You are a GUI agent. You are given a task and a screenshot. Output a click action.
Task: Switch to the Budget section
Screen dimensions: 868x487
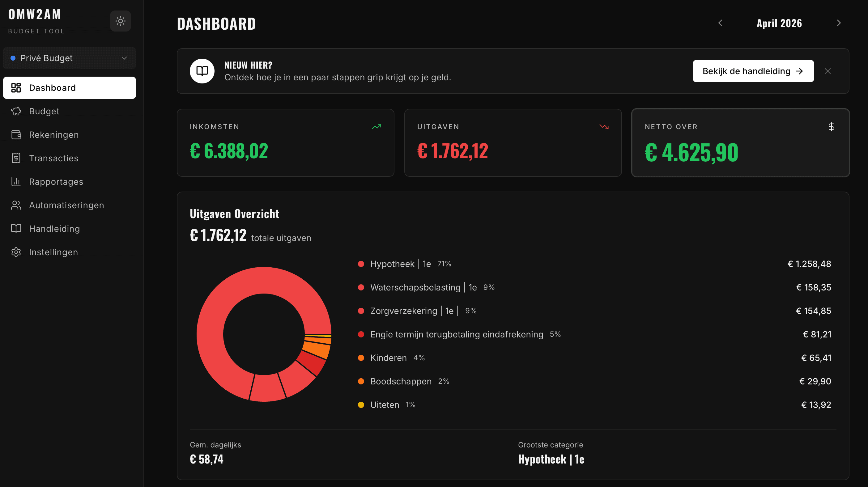(44, 111)
